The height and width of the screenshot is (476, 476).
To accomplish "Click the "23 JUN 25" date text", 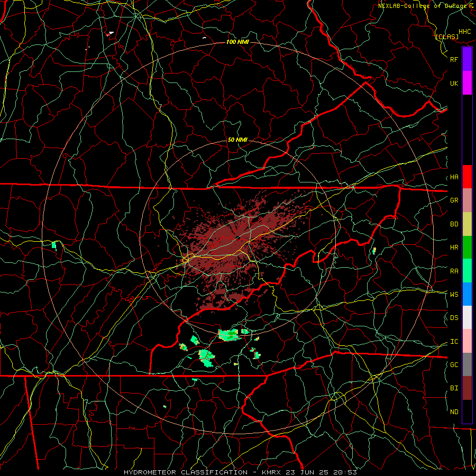I will point(307,472).
